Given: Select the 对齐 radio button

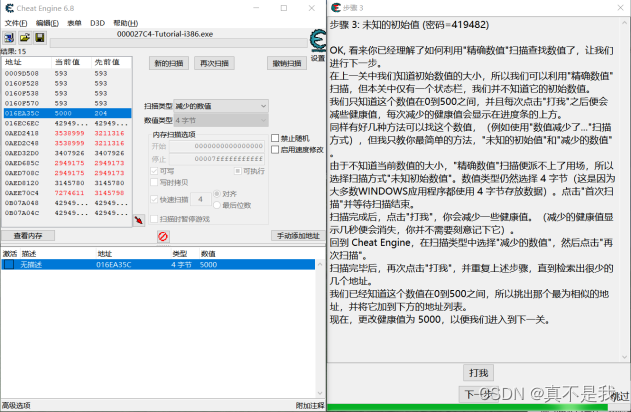Looking at the screenshot, I should pos(217,194).
